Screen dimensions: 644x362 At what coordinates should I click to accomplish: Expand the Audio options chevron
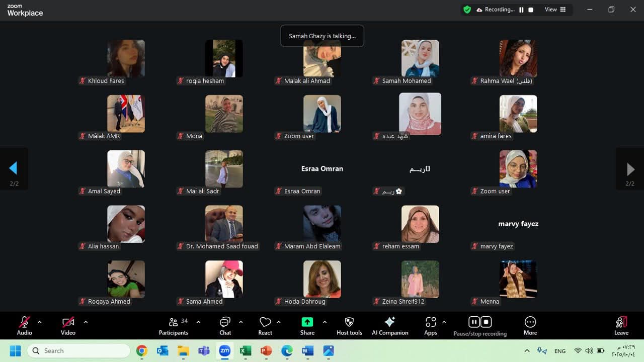pos(39,322)
